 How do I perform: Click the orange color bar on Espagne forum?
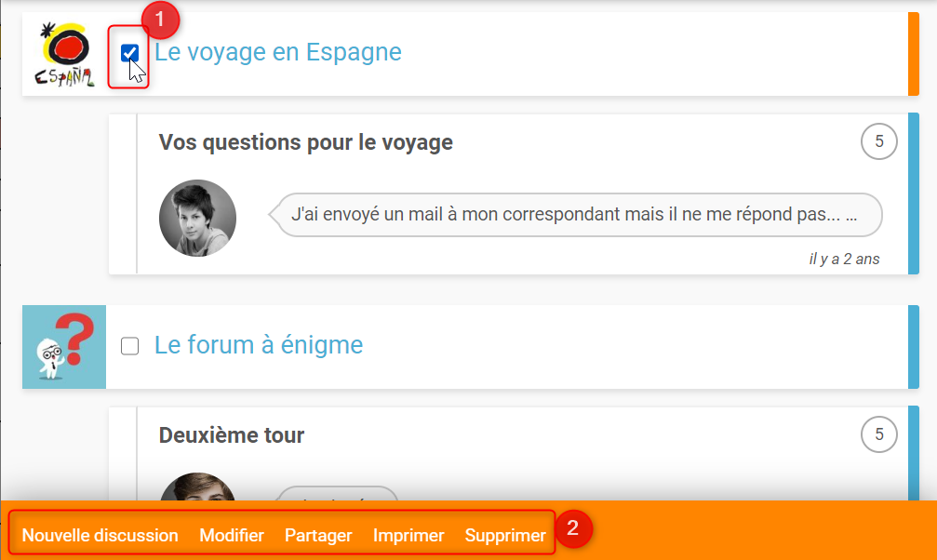(x=914, y=53)
